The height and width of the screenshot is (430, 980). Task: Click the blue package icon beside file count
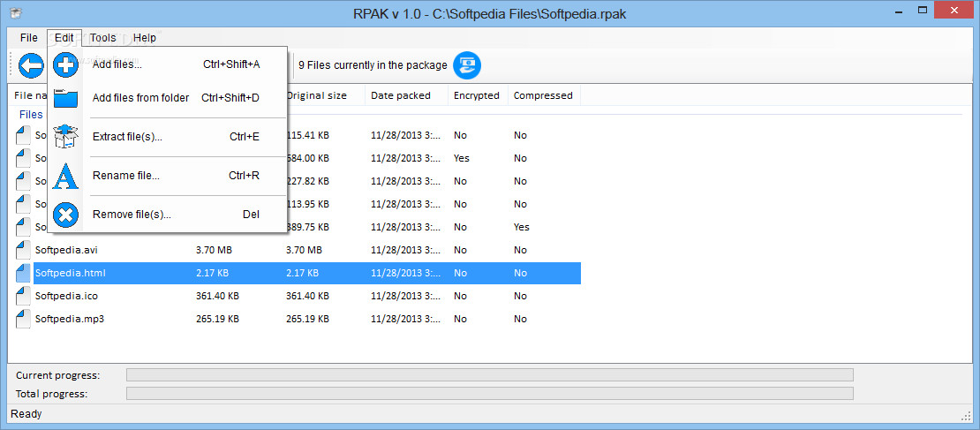pyautogui.click(x=467, y=65)
